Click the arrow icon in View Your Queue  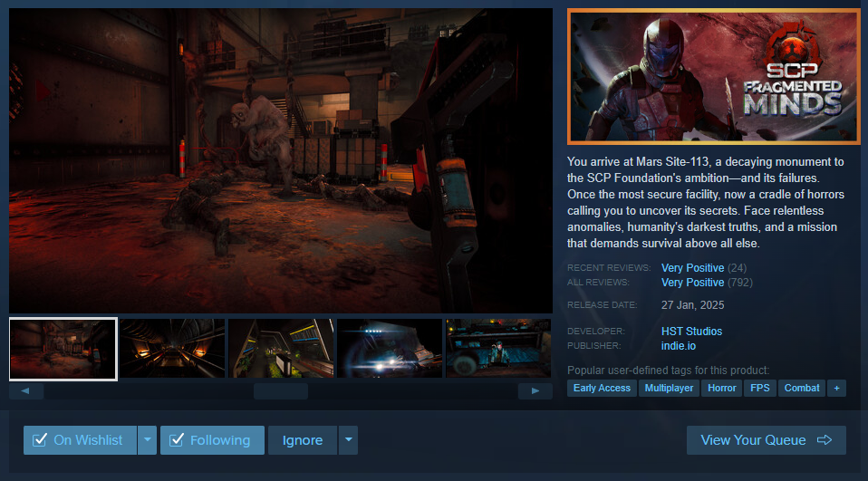tap(825, 440)
